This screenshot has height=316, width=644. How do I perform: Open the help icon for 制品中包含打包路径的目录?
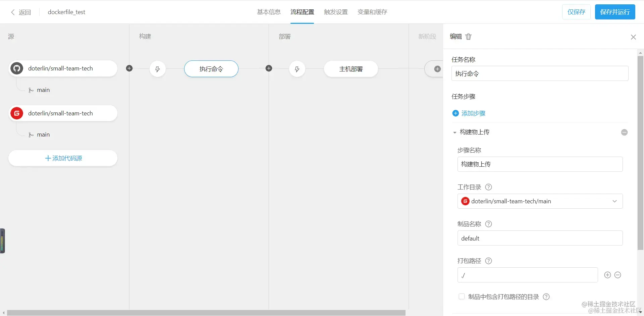[546, 297]
